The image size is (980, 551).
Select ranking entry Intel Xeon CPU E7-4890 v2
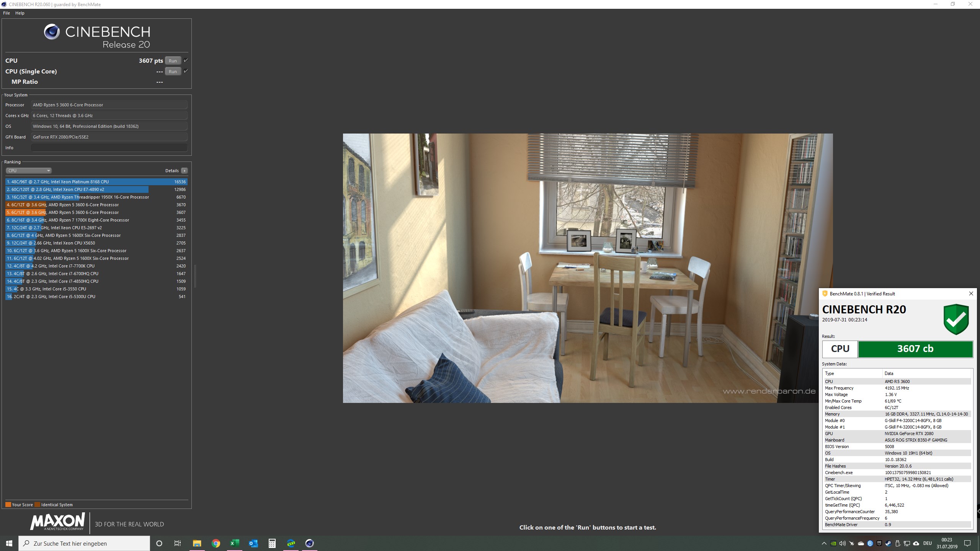pos(96,189)
